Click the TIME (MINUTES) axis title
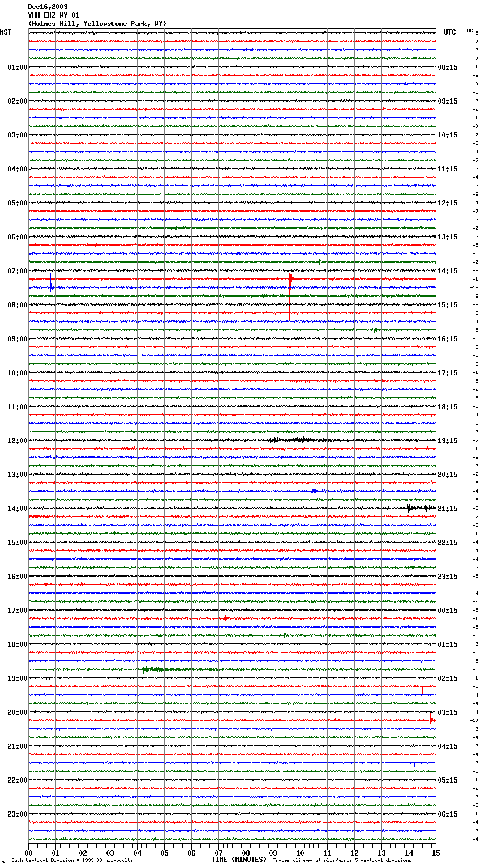 click(x=239, y=860)
